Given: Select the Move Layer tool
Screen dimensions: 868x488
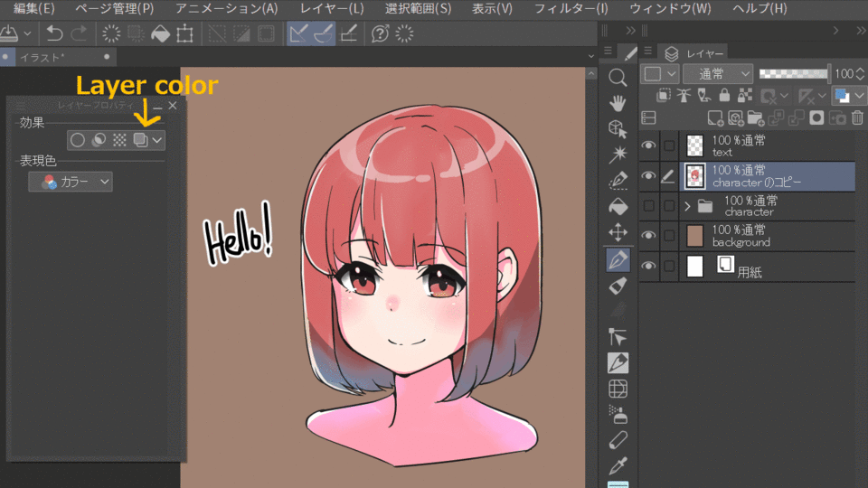Looking at the screenshot, I should (x=618, y=232).
